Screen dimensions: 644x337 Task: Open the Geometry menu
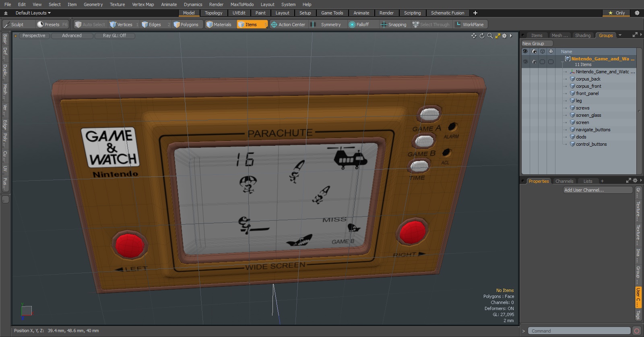(x=93, y=4)
